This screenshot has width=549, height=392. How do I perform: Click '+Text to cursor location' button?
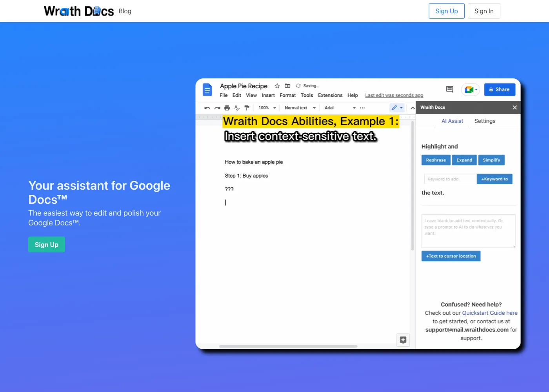coord(451,256)
